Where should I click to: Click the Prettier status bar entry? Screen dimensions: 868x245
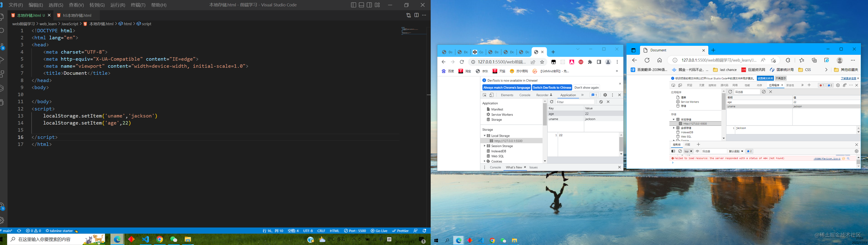click(400, 231)
